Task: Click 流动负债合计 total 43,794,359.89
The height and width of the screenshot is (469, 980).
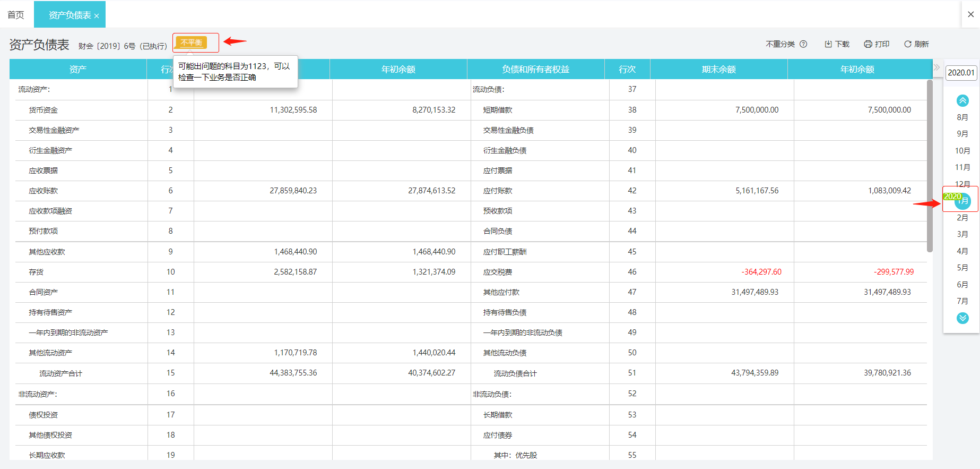Action: coord(755,373)
